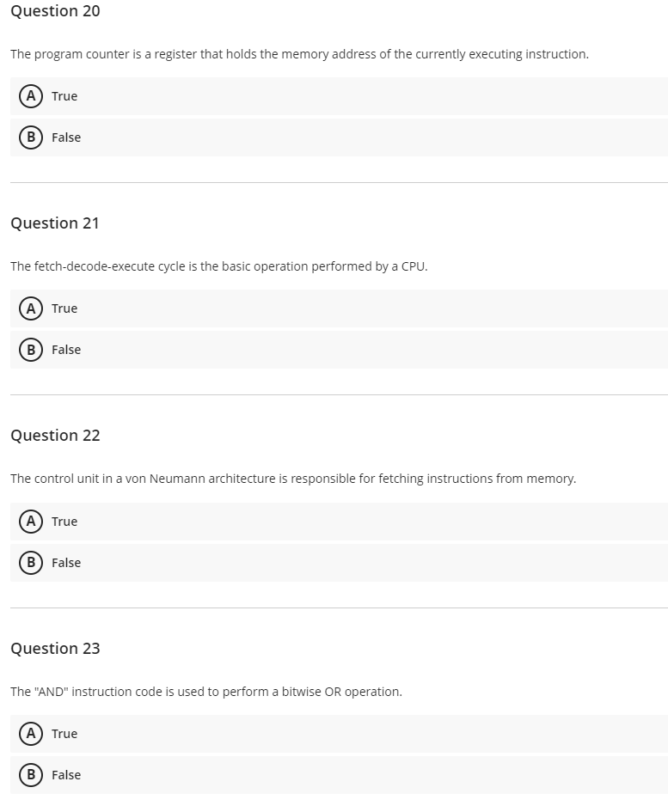Click the Question 20 heading
The width and height of the screenshot is (668, 812).
tap(55, 11)
